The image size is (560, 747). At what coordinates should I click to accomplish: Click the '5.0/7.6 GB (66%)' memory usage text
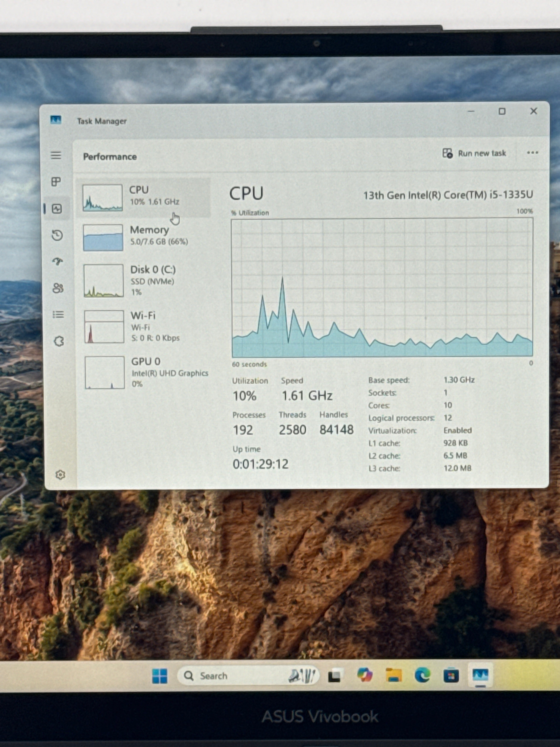(159, 241)
